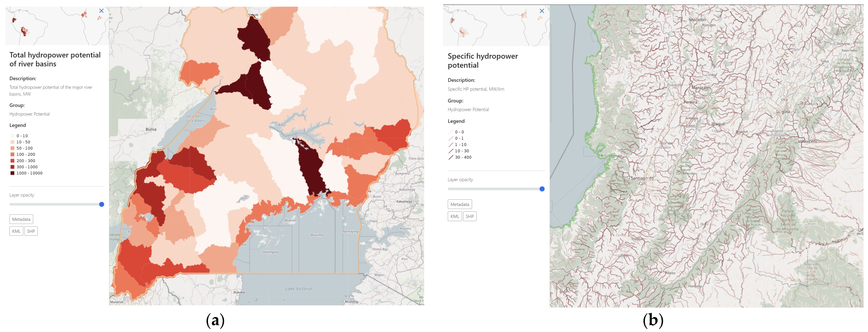Open Metadata for Specific hydropower potential layer
The width and height of the screenshot is (868, 332).
[460, 204]
